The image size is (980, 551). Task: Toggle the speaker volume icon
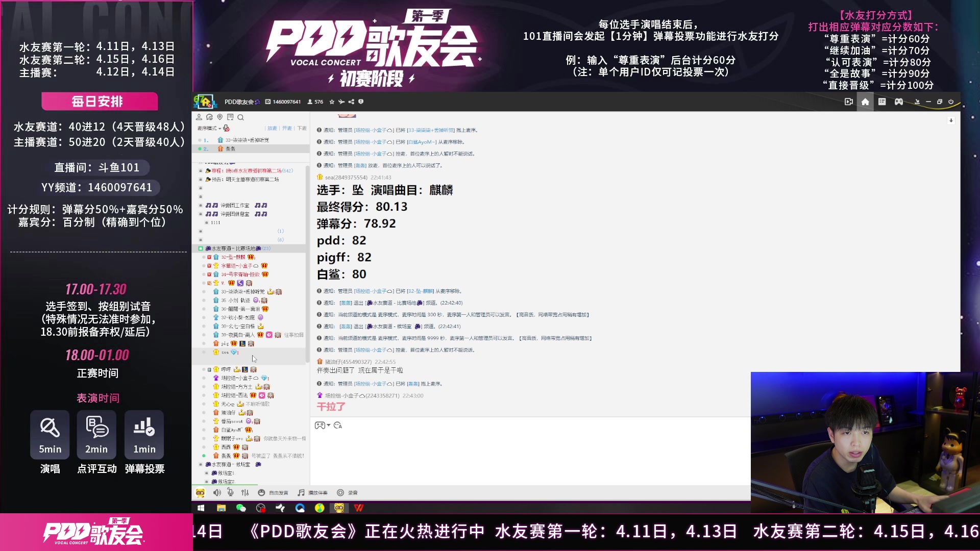point(217,493)
